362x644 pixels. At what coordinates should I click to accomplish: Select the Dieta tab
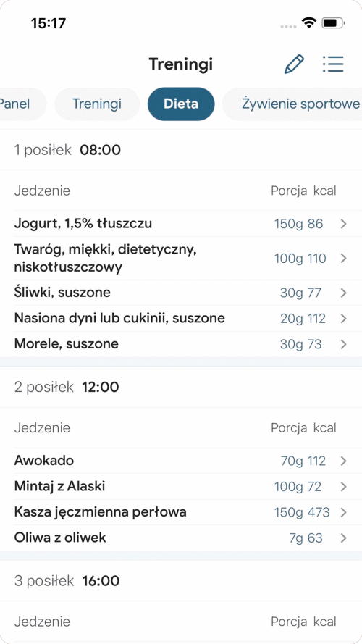[181, 104]
